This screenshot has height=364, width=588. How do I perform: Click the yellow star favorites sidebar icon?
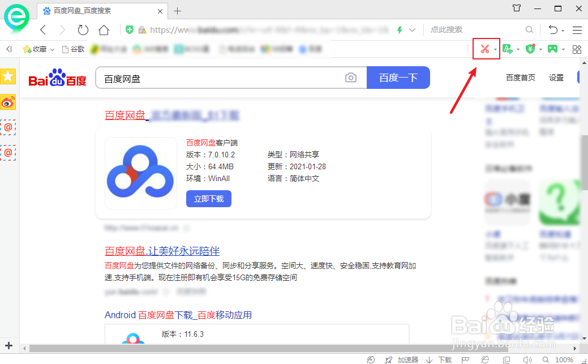[x=8, y=76]
